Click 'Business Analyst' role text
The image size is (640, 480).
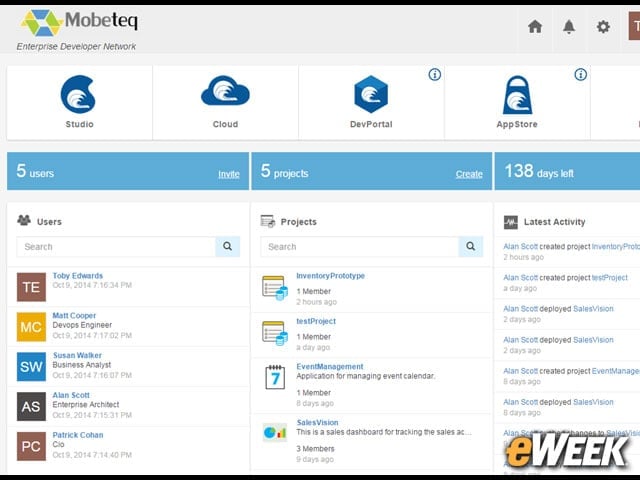coord(82,364)
